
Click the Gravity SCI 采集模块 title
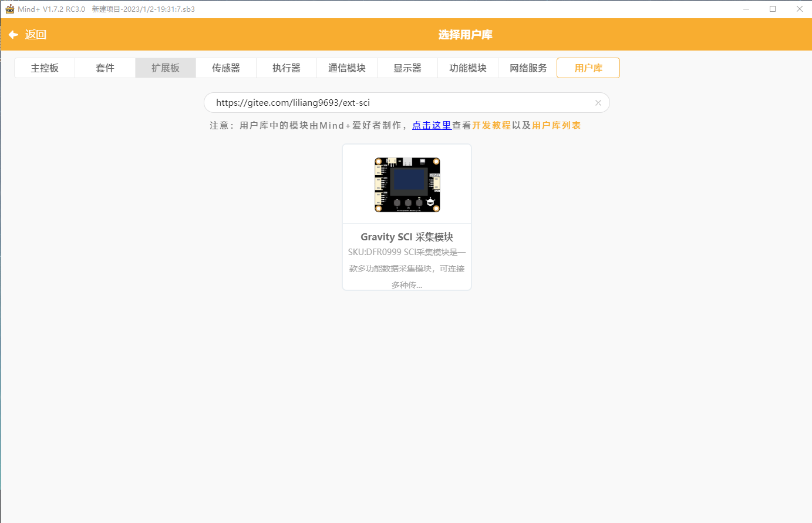pyautogui.click(x=407, y=237)
